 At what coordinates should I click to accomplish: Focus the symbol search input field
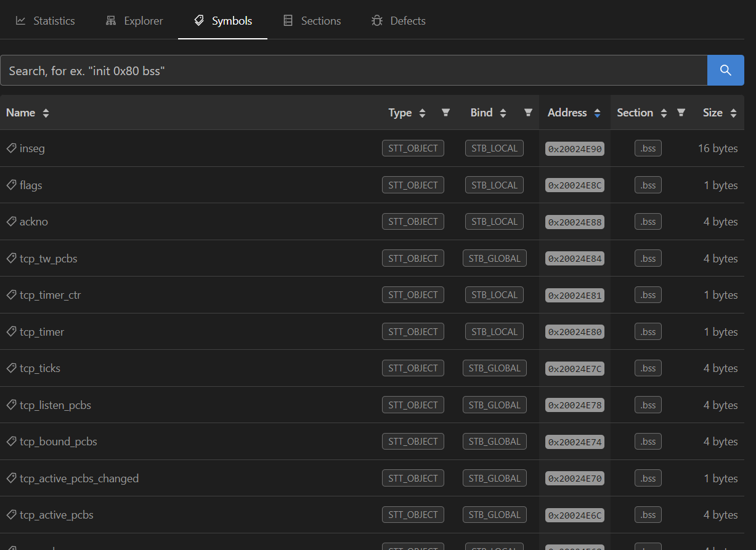pos(354,70)
